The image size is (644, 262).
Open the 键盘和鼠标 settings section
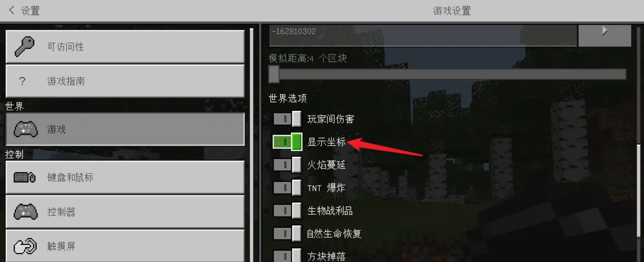point(125,177)
